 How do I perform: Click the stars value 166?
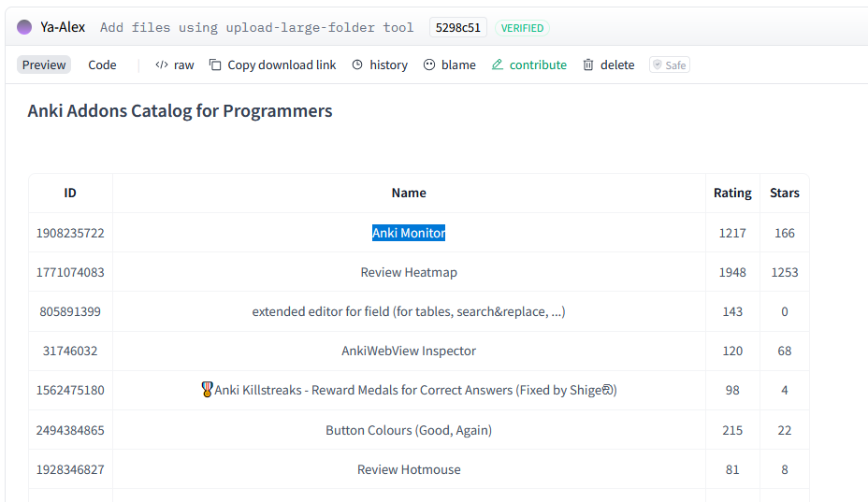[785, 233]
